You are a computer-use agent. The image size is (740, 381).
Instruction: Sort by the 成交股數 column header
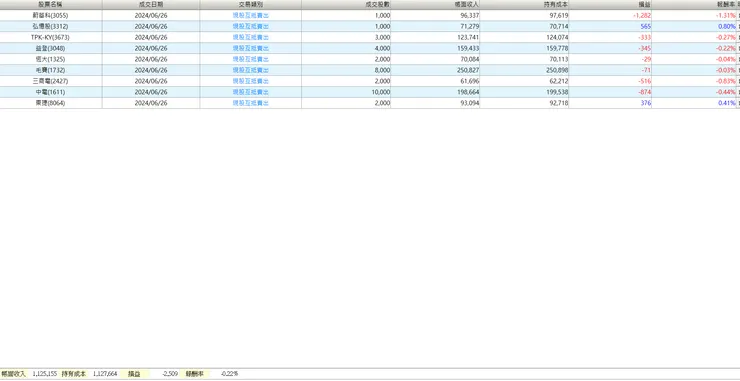click(346, 4)
